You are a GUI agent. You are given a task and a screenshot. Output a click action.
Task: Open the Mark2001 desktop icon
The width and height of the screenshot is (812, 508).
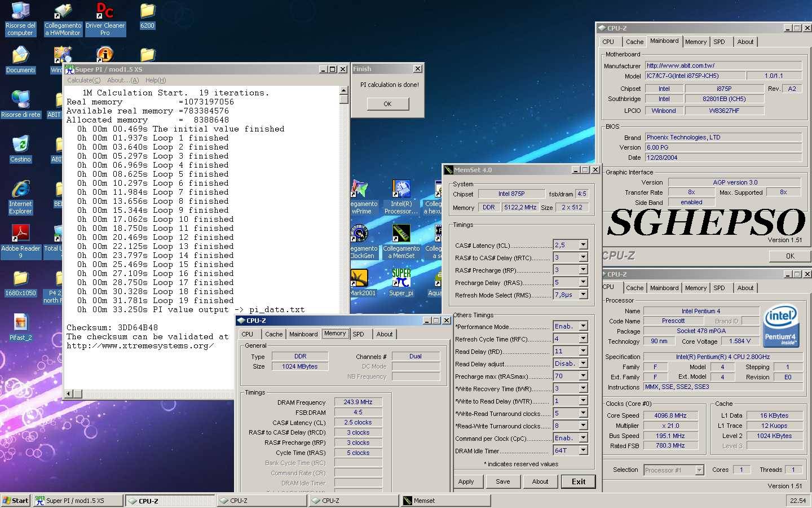pos(360,283)
